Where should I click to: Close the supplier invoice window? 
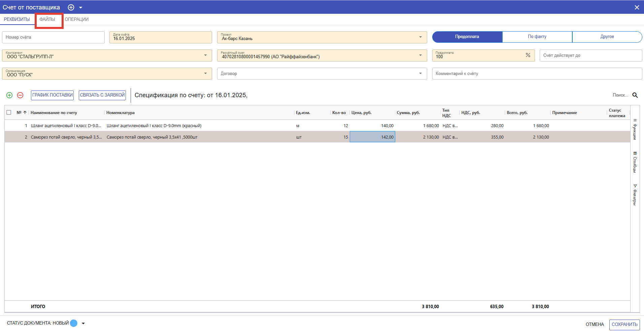[x=637, y=7]
